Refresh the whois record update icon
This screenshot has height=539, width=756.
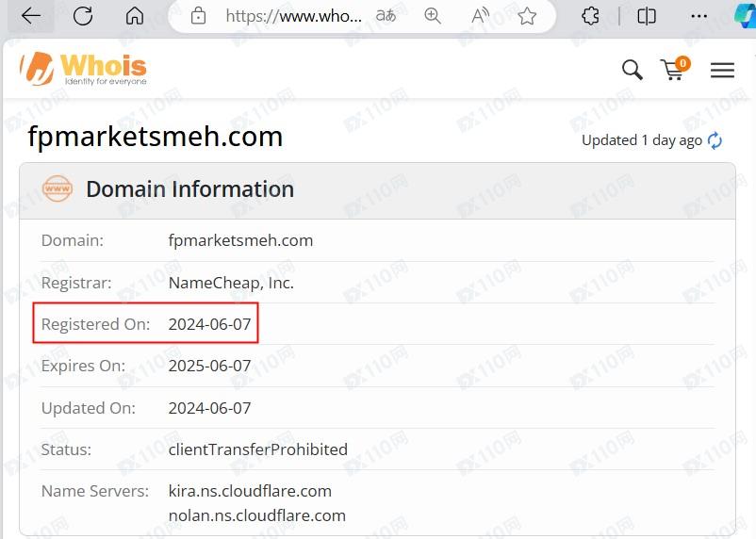click(715, 140)
